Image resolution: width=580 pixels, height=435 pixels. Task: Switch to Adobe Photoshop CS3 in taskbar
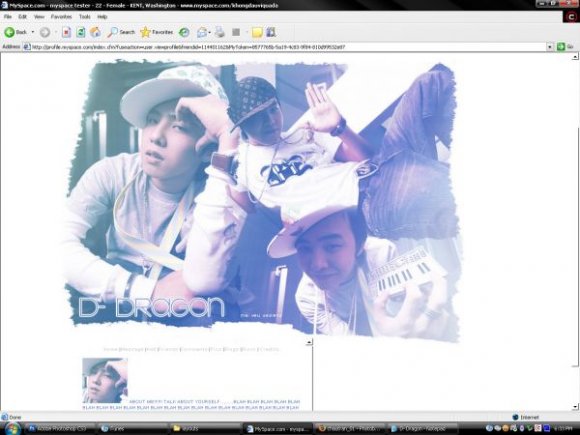tap(59, 429)
